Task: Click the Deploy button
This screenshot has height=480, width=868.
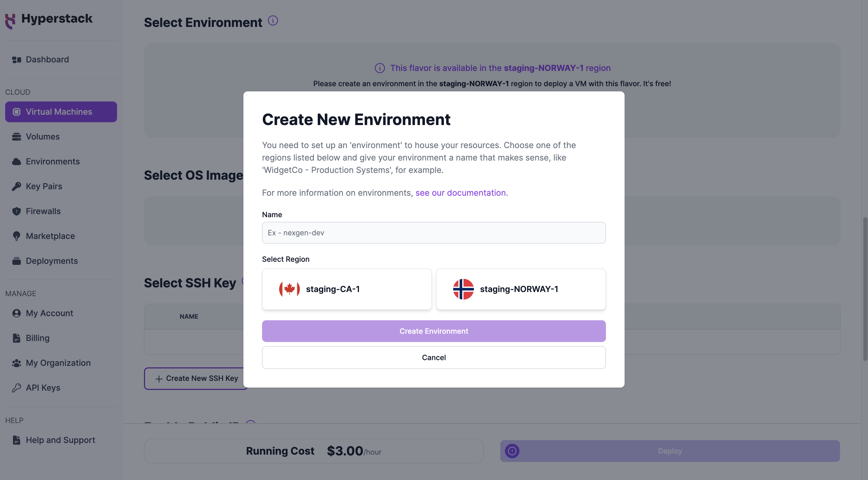Action: [x=670, y=451]
